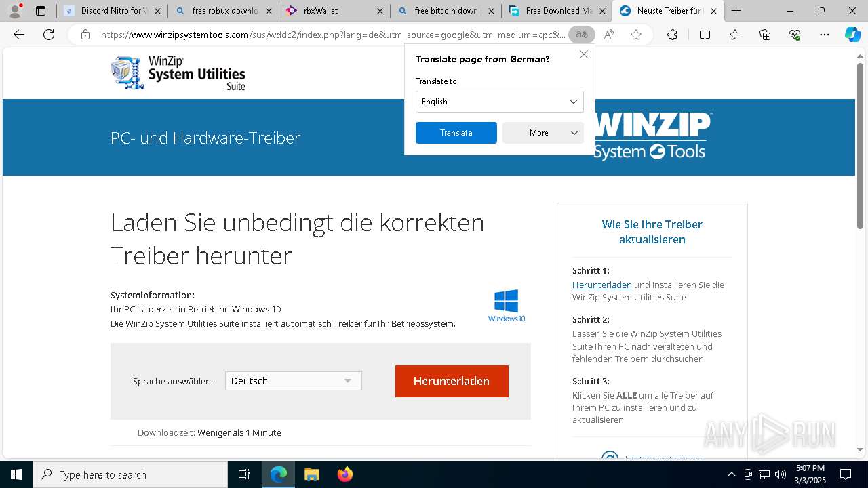
Task: Click the Edge icon on the taskbar
Action: tap(279, 474)
